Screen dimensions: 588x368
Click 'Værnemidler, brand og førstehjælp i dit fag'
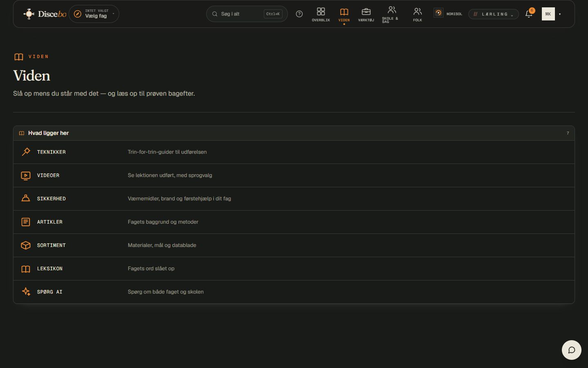click(179, 199)
